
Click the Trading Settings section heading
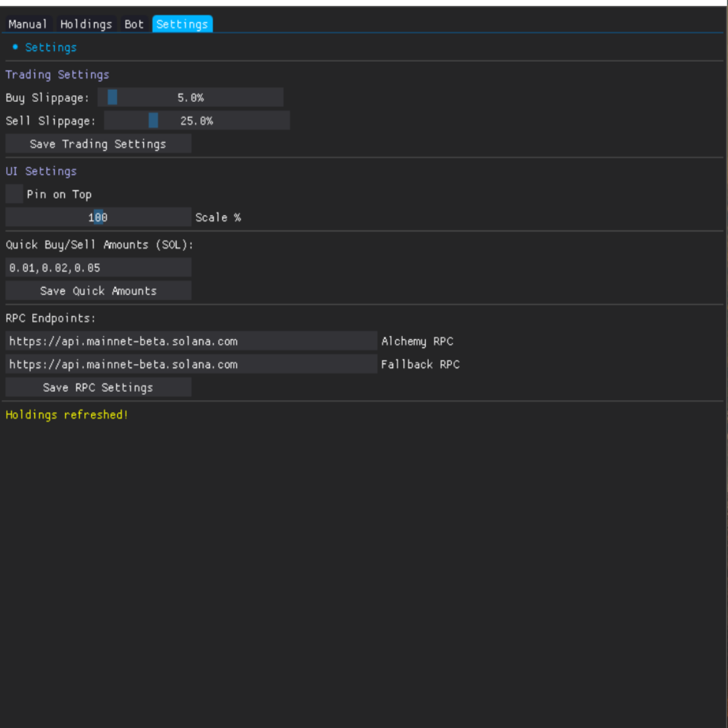pyautogui.click(x=58, y=75)
